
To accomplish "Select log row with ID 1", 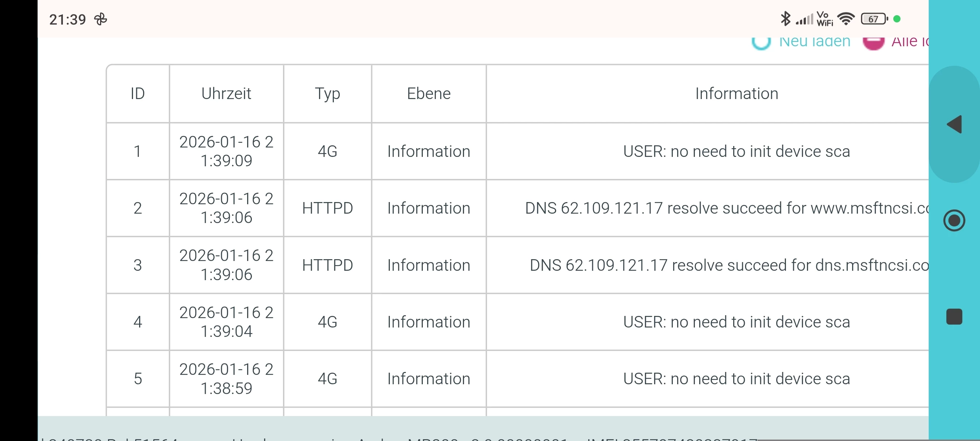I will pos(138,151).
